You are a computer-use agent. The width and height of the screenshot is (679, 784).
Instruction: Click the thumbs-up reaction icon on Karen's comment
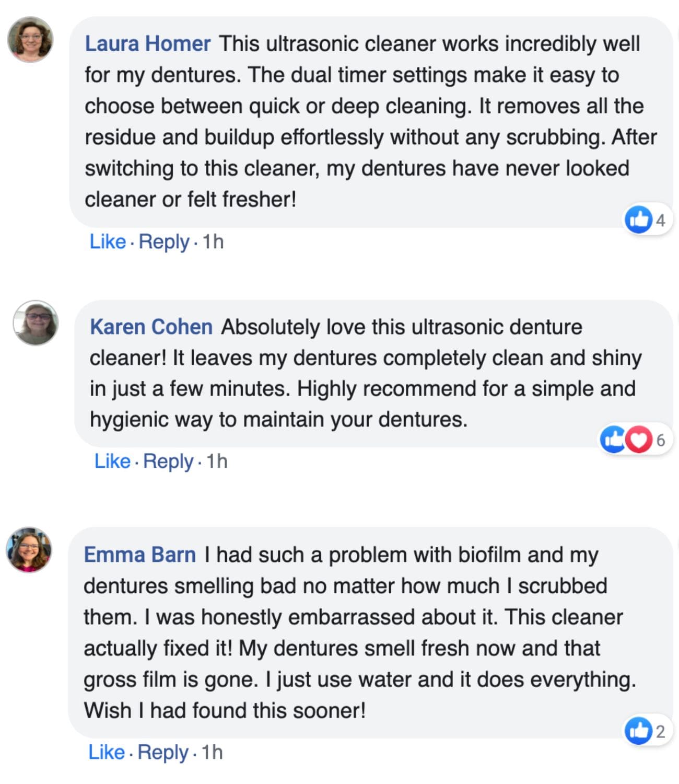pyautogui.click(x=613, y=439)
